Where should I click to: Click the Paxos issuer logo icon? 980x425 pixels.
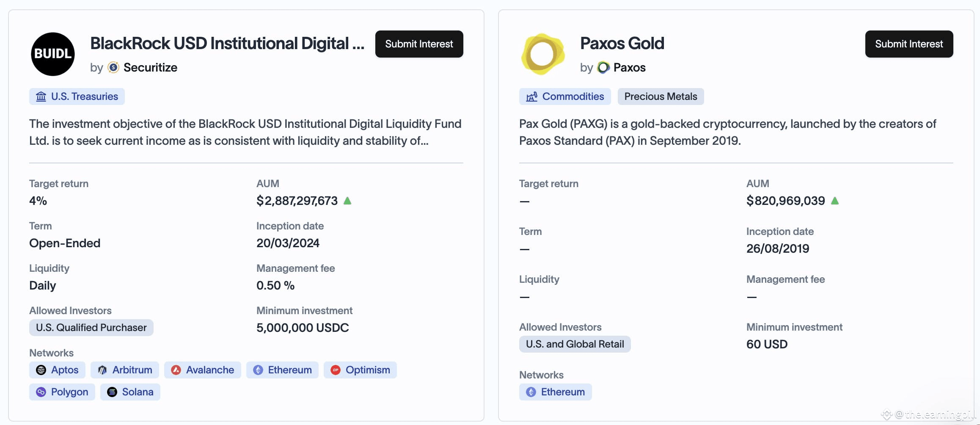(603, 67)
